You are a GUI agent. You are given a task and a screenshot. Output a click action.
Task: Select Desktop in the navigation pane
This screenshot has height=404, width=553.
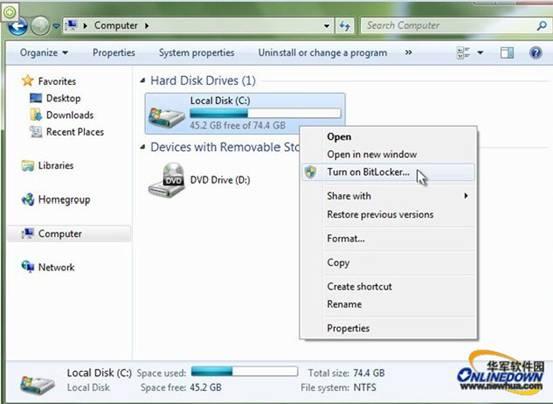coord(63,98)
